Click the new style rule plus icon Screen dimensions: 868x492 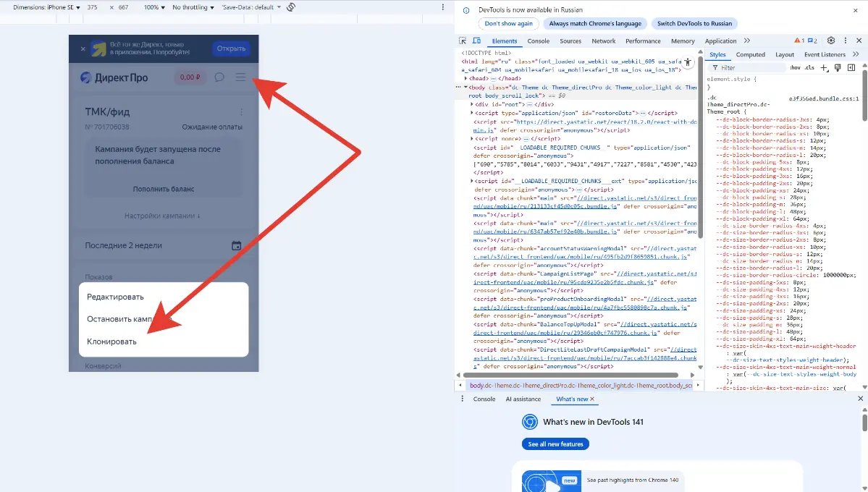[x=825, y=67]
